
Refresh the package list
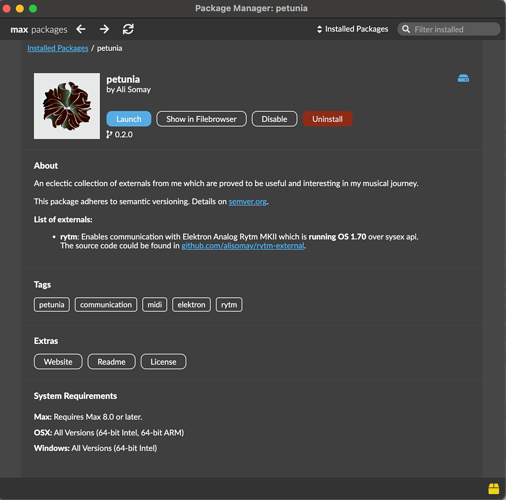click(128, 29)
